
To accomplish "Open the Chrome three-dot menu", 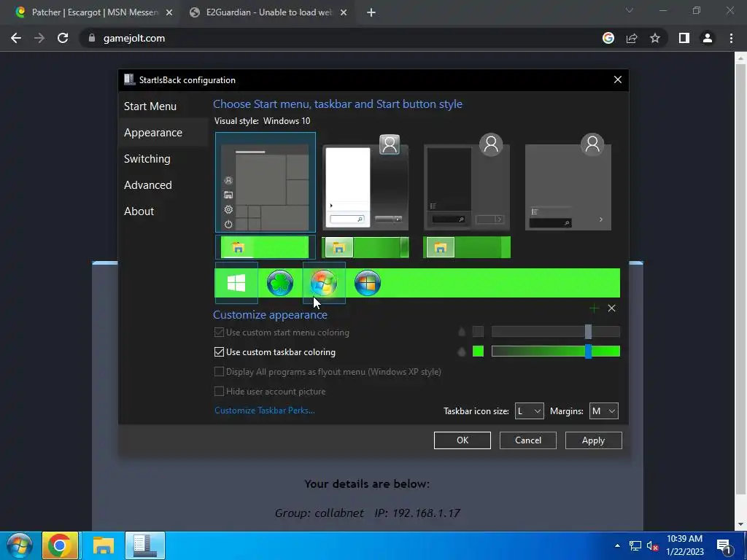I will pos(731,38).
